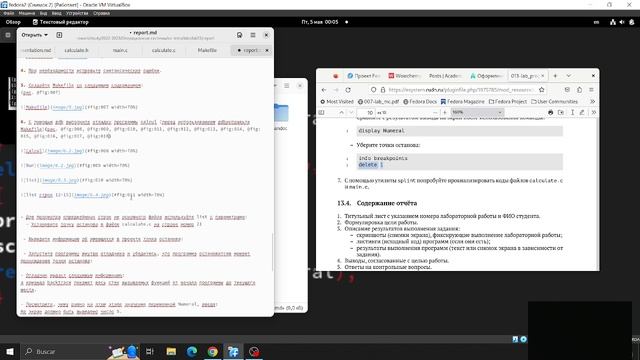Open the GNOME clock date menu
The width and height of the screenshot is (640, 360).
coord(320,22)
